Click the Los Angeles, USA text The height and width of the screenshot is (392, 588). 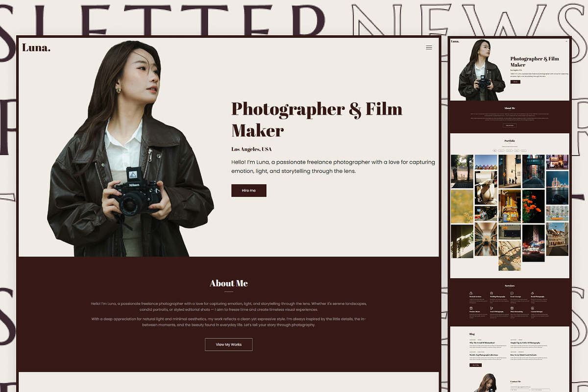click(x=251, y=149)
